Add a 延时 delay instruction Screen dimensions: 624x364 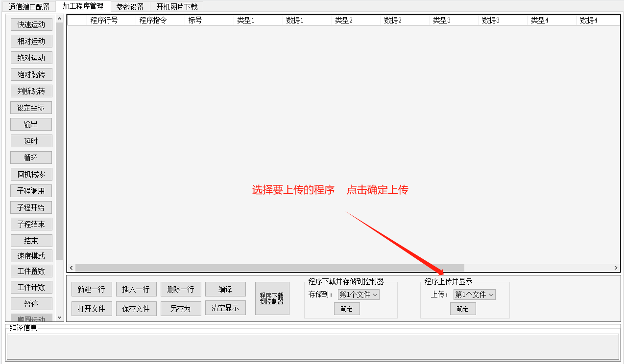[31, 141]
